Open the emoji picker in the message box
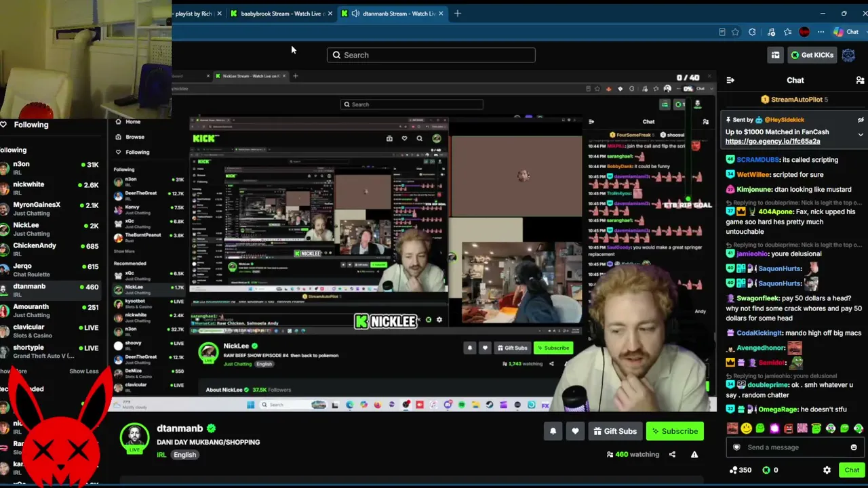This screenshot has width=868, height=488. point(854,447)
